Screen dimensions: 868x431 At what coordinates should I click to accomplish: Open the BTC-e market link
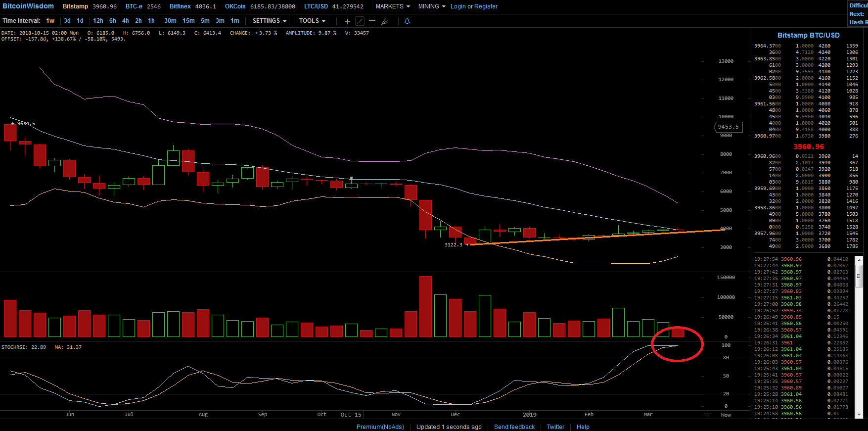pos(134,6)
